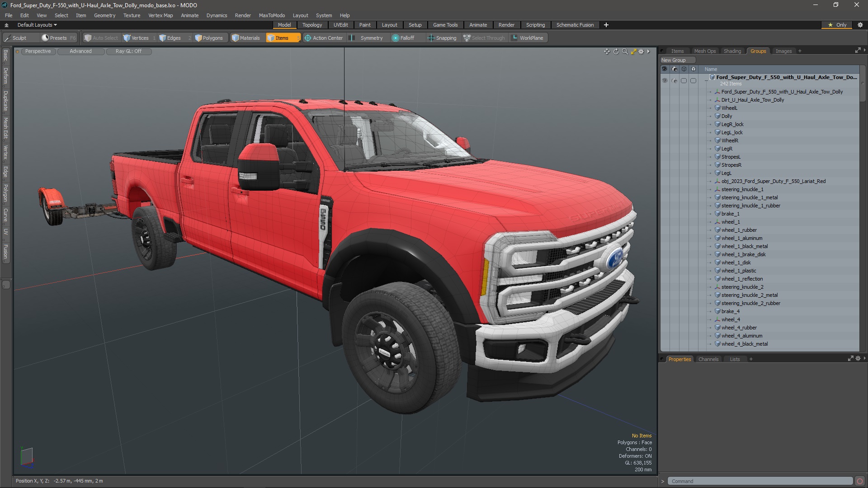Image resolution: width=868 pixels, height=488 pixels.
Task: Open Perspective view type dropdown
Action: tap(38, 52)
